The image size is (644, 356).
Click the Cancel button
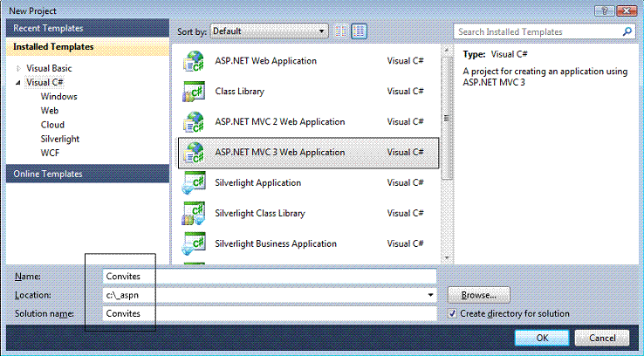(x=602, y=338)
